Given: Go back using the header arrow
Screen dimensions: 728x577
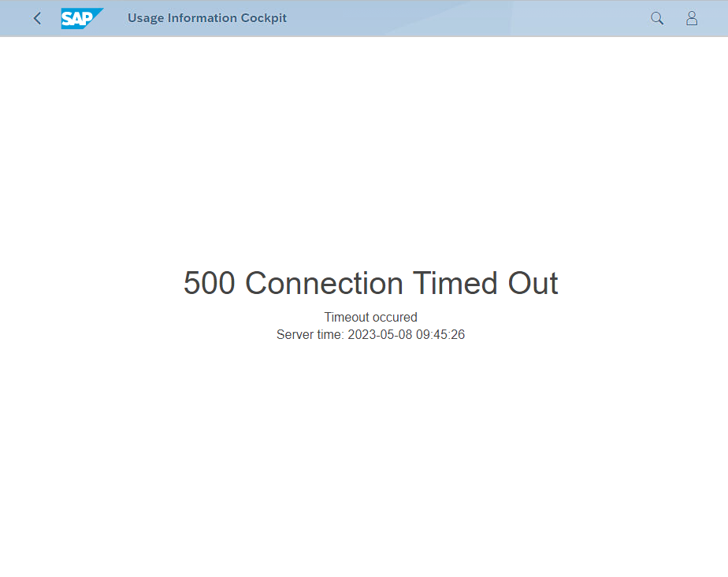Looking at the screenshot, I should tap(38, 19).
